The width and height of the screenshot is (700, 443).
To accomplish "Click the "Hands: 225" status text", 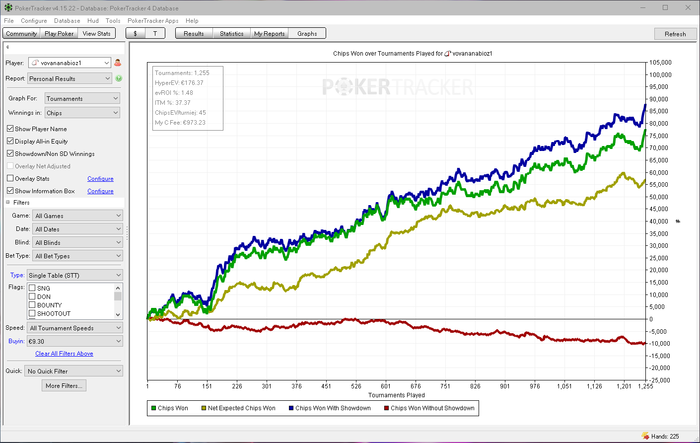I will (x=665, y=436).
